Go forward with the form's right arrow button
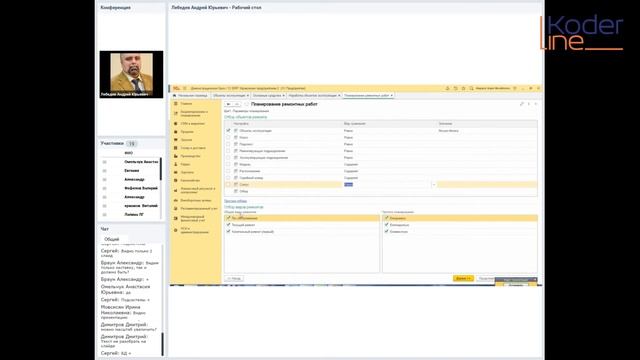The height and width of the screenshot is (360, 640). click(237, 104)
